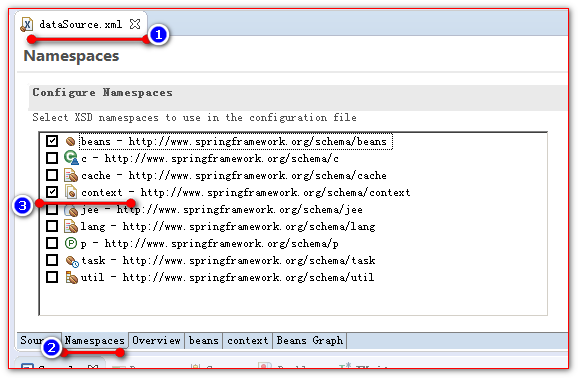Click the jee namespace icon

71,210
